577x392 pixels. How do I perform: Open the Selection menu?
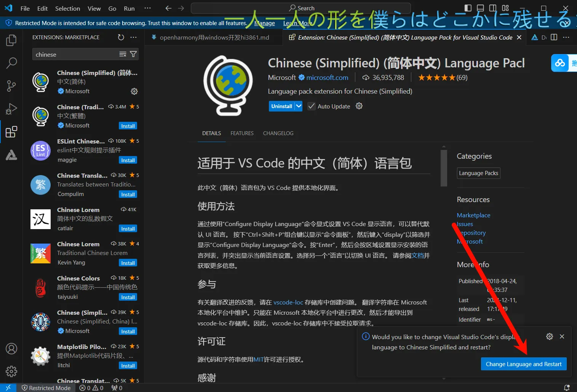tap(67, 8)
